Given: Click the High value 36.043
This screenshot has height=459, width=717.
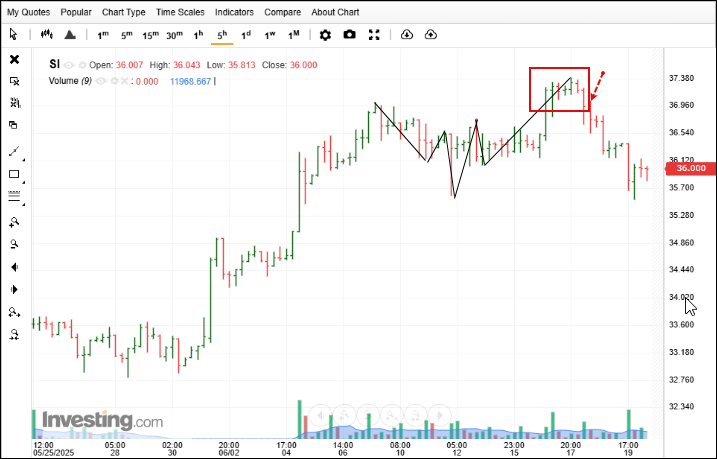Looking at the screenshot, I should tap(187, 65).
